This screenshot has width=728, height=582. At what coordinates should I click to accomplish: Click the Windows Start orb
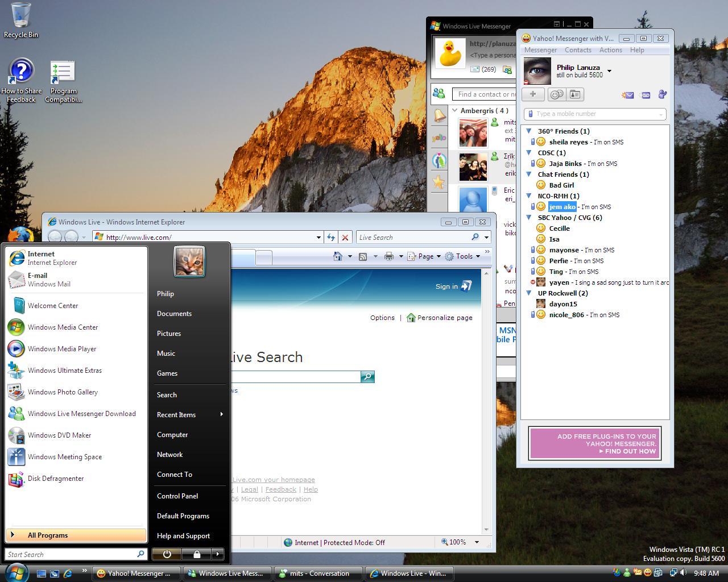coord(15,572)
